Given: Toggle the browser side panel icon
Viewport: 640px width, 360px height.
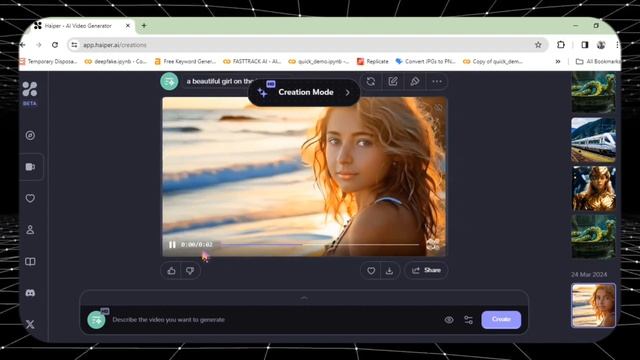Looking at the screenshot, I should (584, 45).
